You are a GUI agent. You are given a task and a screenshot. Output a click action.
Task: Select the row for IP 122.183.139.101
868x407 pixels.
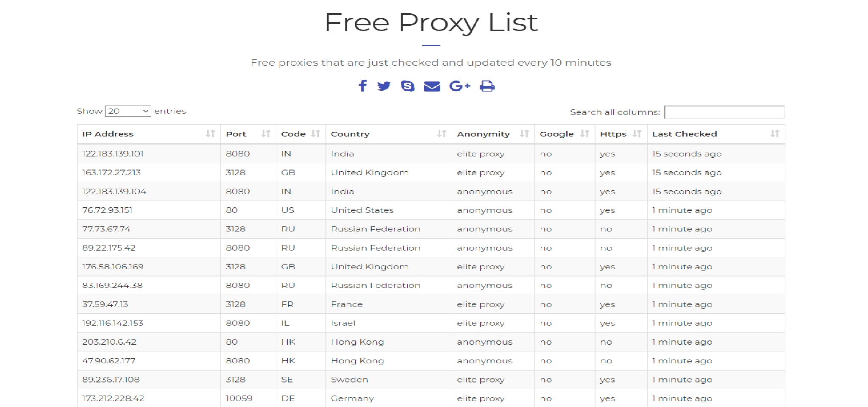click(x=113, y=153)
